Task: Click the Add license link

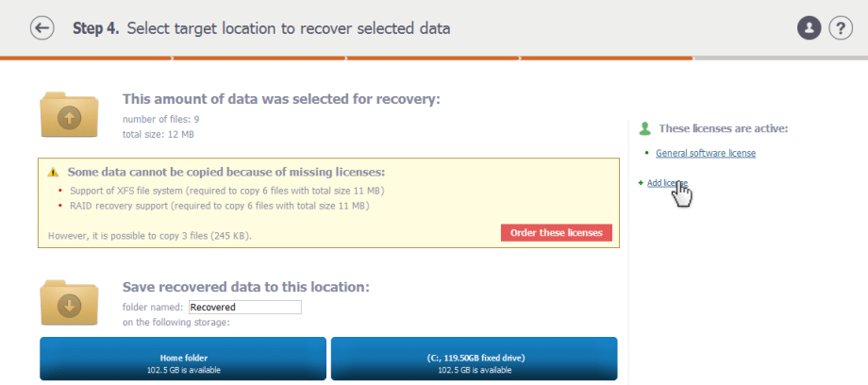Action: point(667,183)
